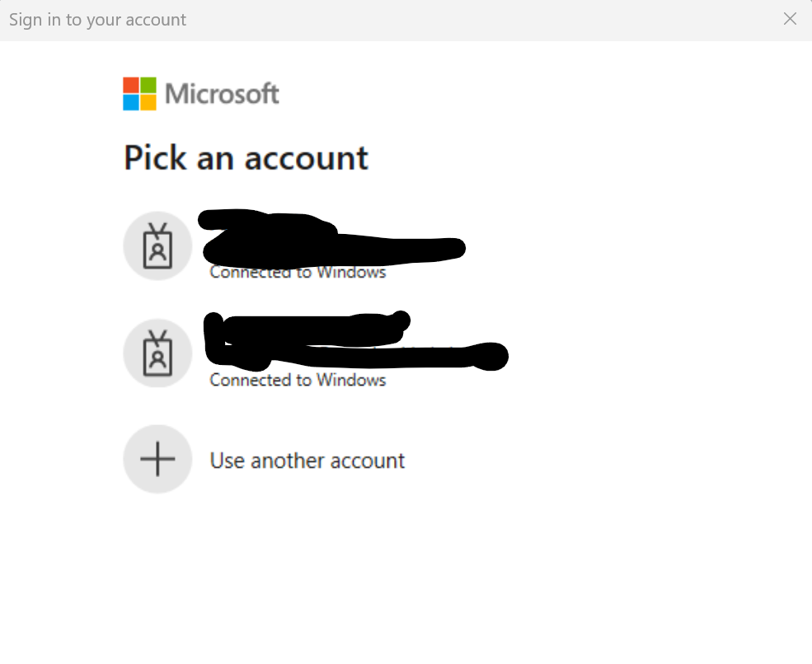Click the "Sign in to your account" title
812x664 pixels.
pyautogui.click(x=97, y=20)
